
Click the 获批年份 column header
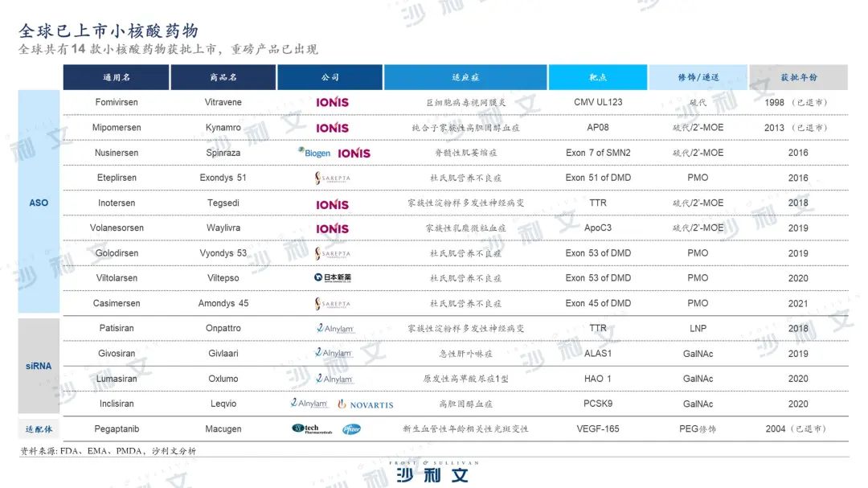799,77
